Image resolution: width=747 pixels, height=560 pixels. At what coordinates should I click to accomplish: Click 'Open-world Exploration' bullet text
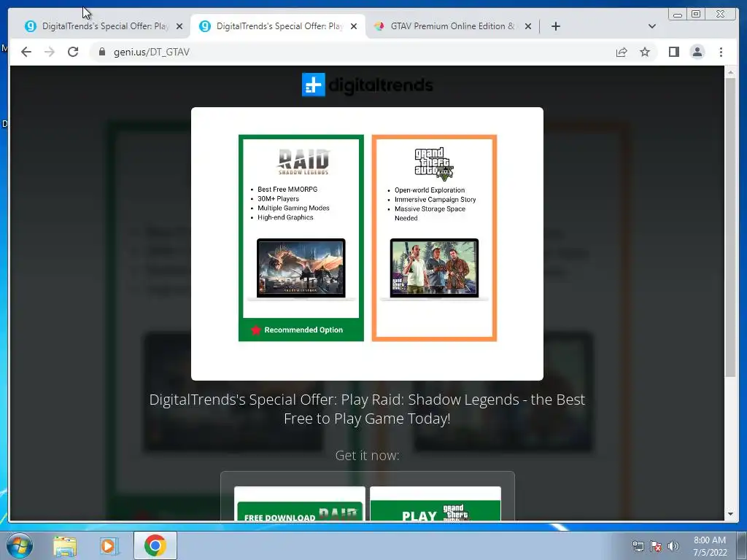pos(429,190)
